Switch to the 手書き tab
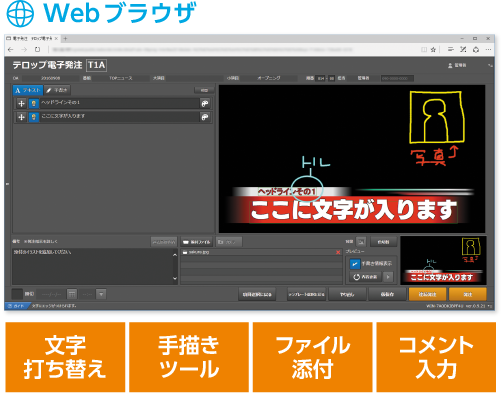This screenshot has height=393, width=504. pyautogui.click(x=57, y=90)
